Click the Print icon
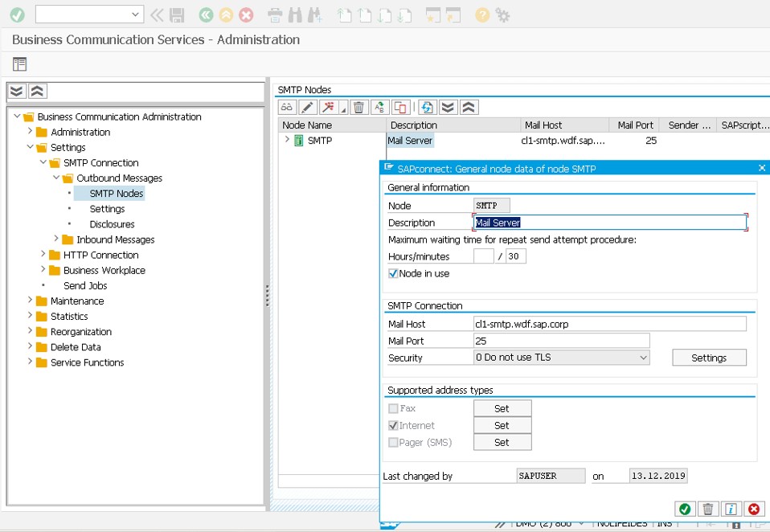 (275, 15)
